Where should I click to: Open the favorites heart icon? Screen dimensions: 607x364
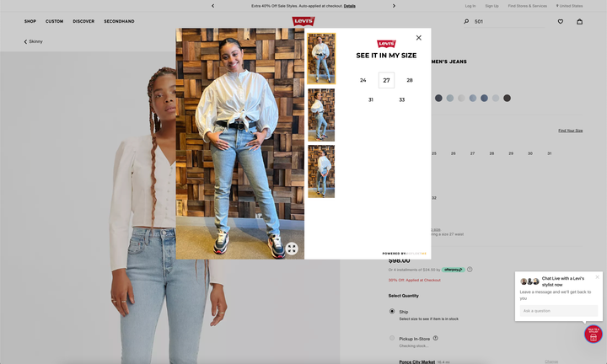point(560,22)
